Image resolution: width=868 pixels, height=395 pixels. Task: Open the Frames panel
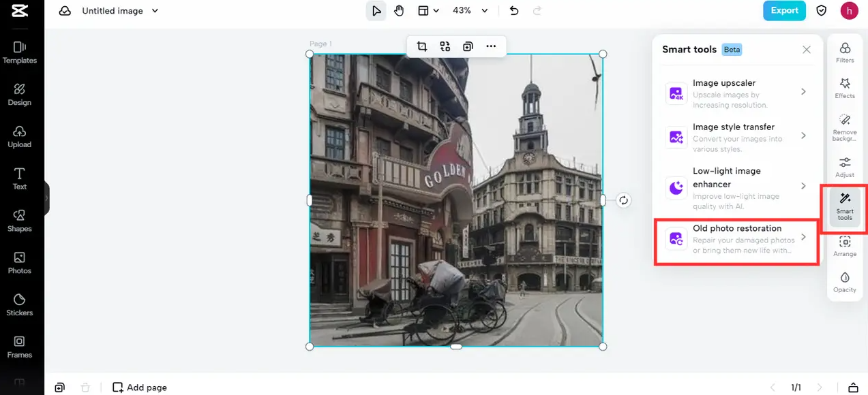[19, 347]
